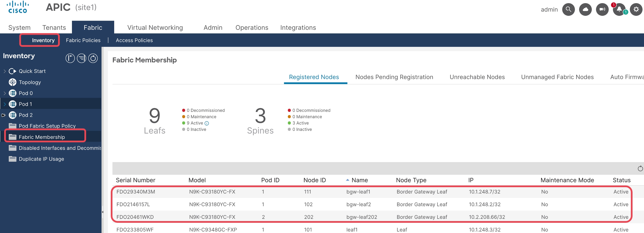The image size is (644, 233).
Task: Select serial number FDO29340M3M
Action: click(136, 192)
